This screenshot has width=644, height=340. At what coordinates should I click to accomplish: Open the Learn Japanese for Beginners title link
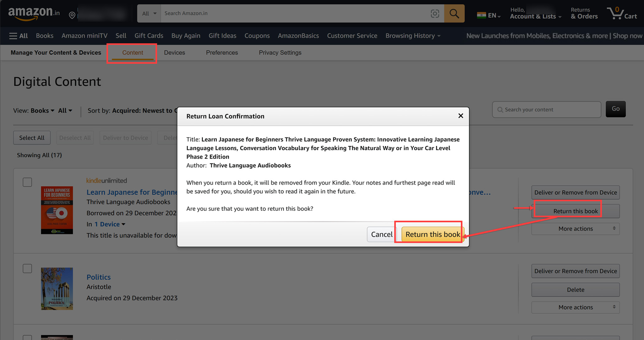132,192
